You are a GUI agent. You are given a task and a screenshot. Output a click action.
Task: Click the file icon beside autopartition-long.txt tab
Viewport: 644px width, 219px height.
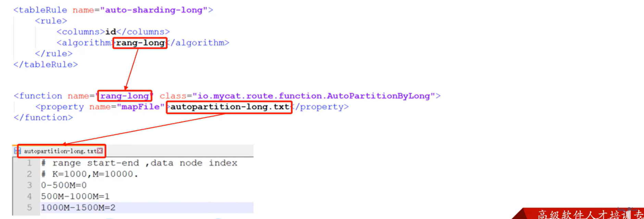tap(17, 151)
